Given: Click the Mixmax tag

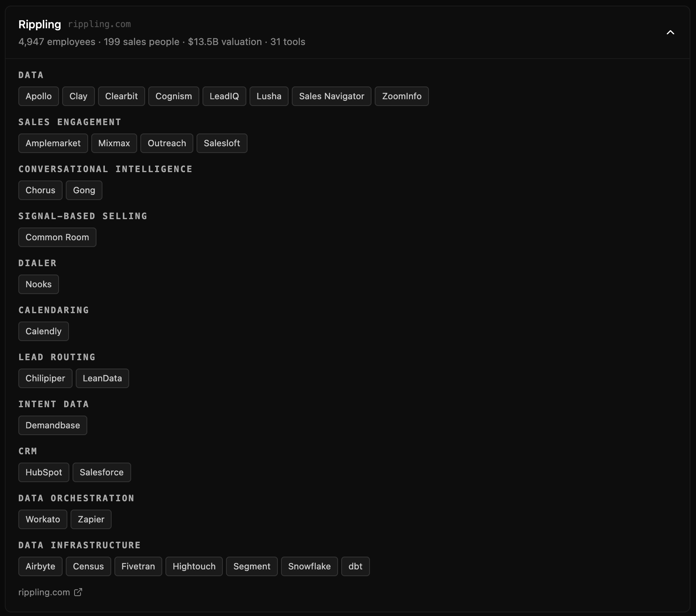Looking at the screenshot, I should (x=114, y=143).
